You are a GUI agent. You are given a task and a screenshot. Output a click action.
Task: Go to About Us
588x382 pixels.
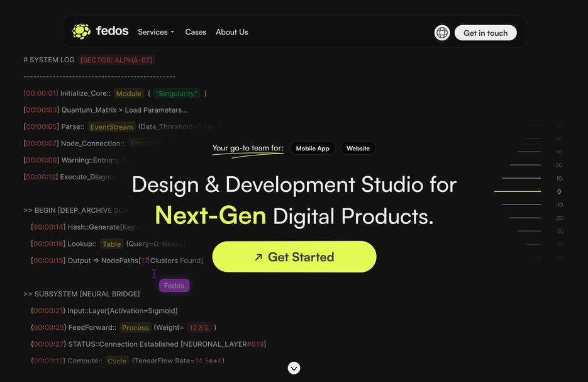point(232,32)
